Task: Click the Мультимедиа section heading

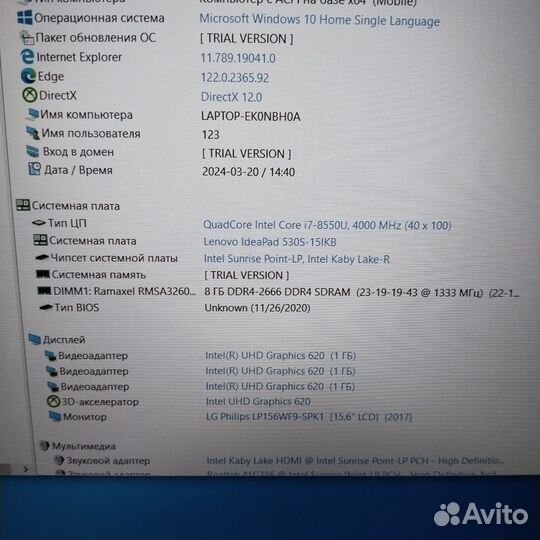Action: click(84, 446)
